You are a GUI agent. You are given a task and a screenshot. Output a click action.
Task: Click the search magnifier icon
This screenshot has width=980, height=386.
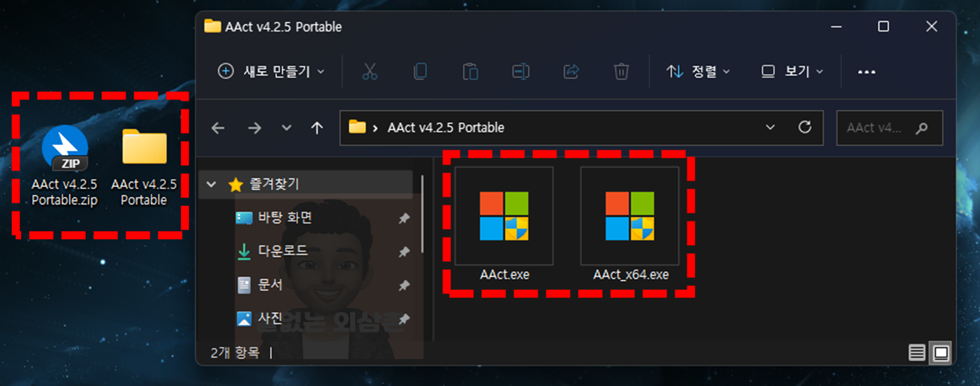(x=922, y=128)
